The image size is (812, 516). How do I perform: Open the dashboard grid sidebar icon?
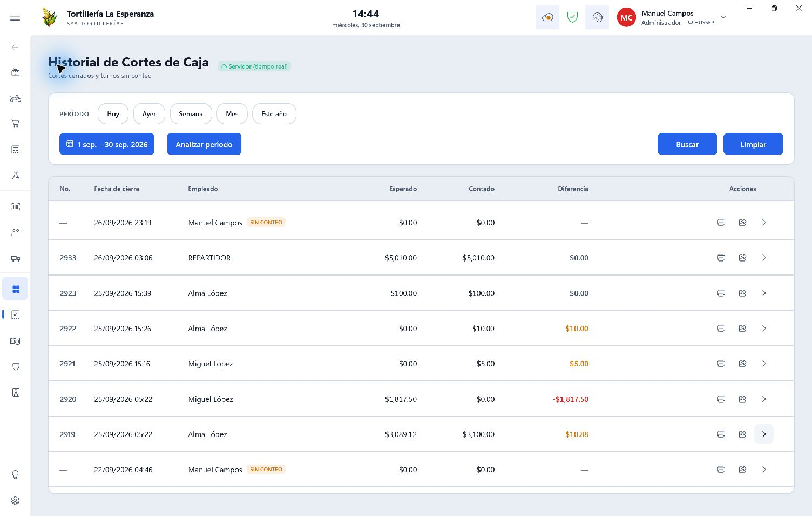(15, 289)
